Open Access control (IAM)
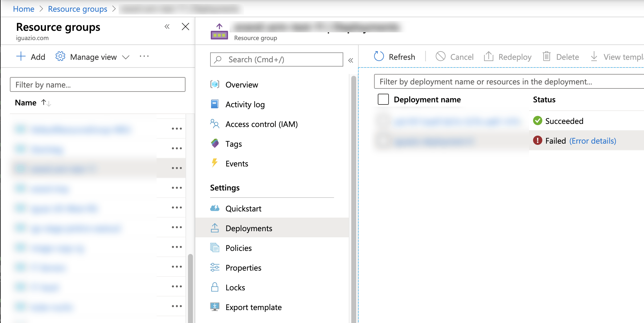Screen dimensions: 644x323 [261, 124]
